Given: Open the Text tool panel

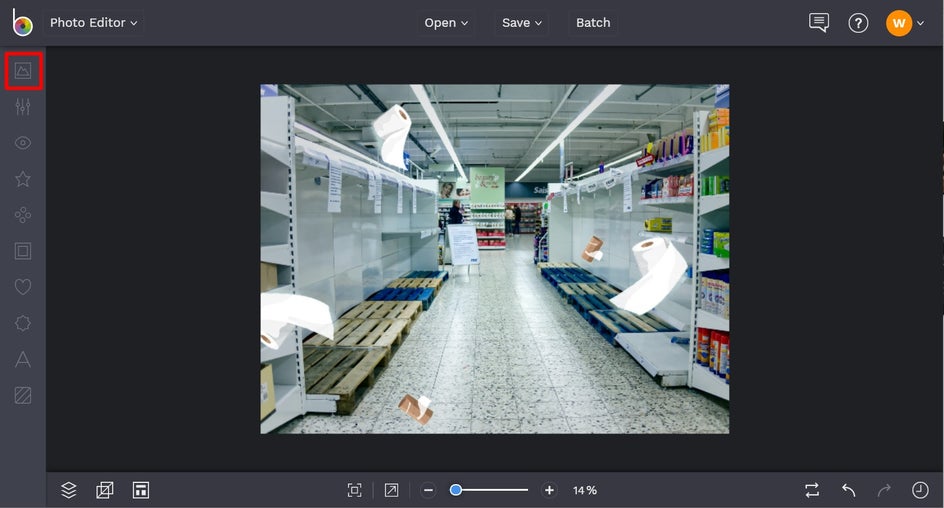Looking at the screenshot, I should pyautogui.click(x=23, y=359).
